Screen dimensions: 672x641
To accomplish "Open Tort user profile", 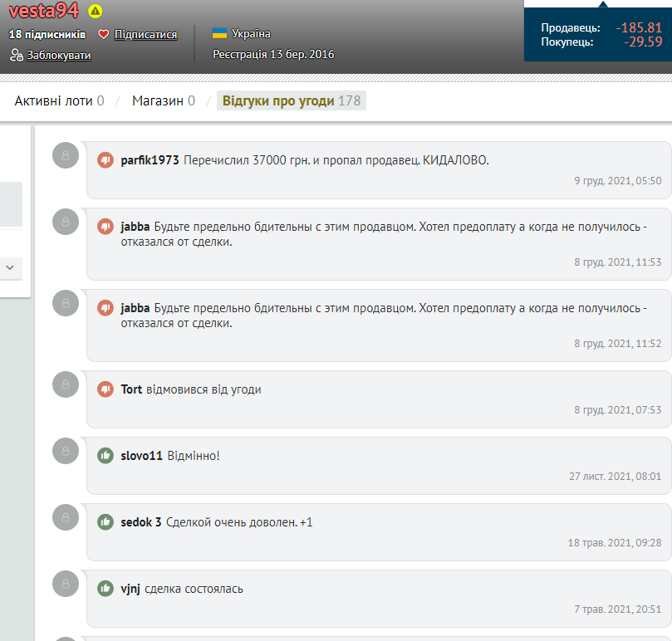I will [131, 389].
